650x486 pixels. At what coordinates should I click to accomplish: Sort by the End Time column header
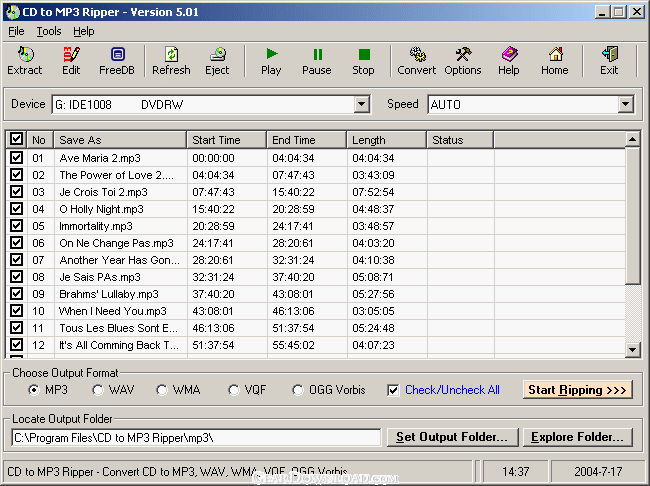coord(307,140)
